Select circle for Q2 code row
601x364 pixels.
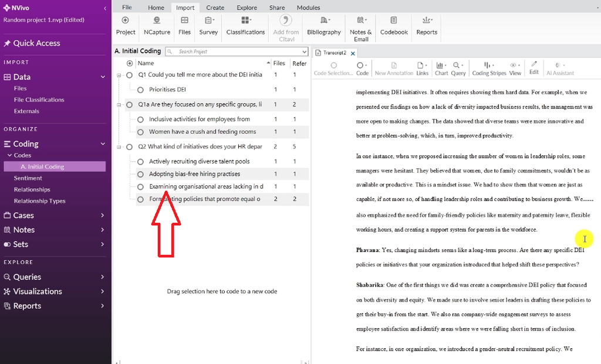click(130, 147)
